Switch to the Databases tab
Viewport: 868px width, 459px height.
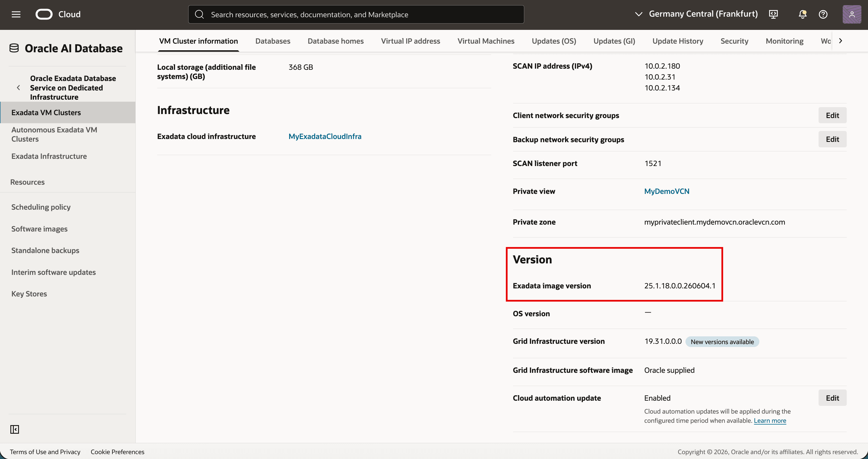272,41
